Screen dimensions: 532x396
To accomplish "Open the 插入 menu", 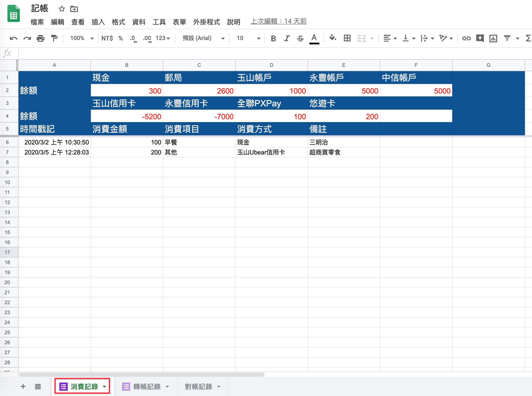I will point(98,22).
